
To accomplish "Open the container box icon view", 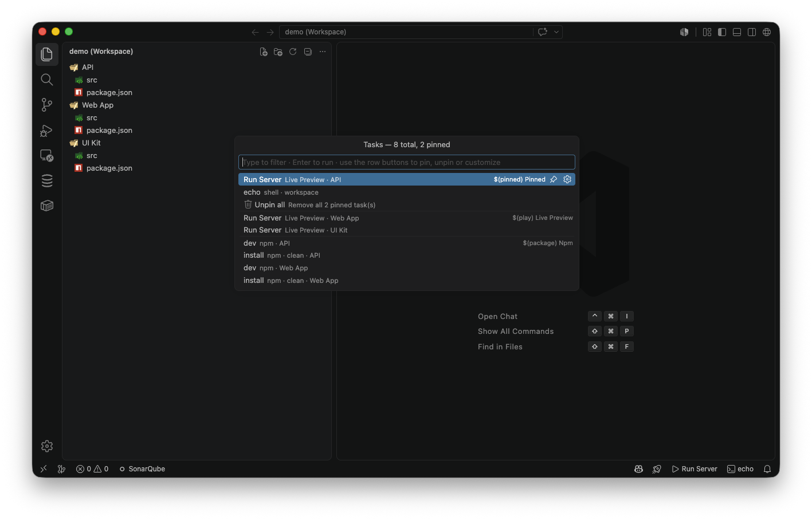I will (47, 206).
